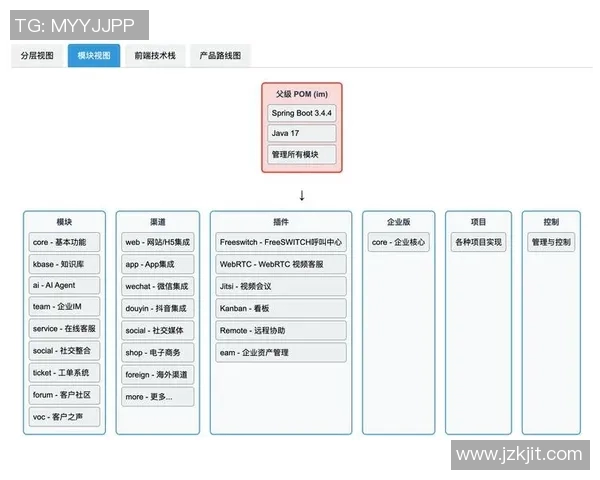Open the 前端技术栈 tab
Screen dimensions: 600x480
(x=155, y=56)
